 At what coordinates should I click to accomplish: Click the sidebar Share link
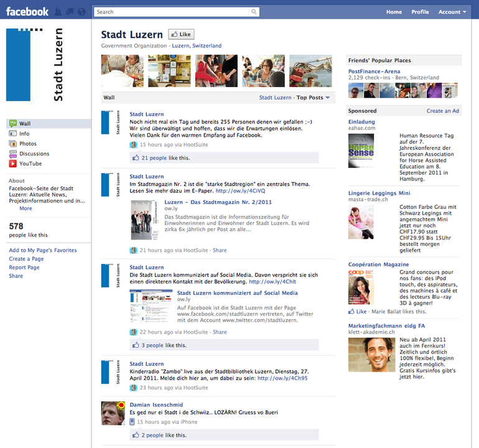pyautogui.click(x=16, y=276)
